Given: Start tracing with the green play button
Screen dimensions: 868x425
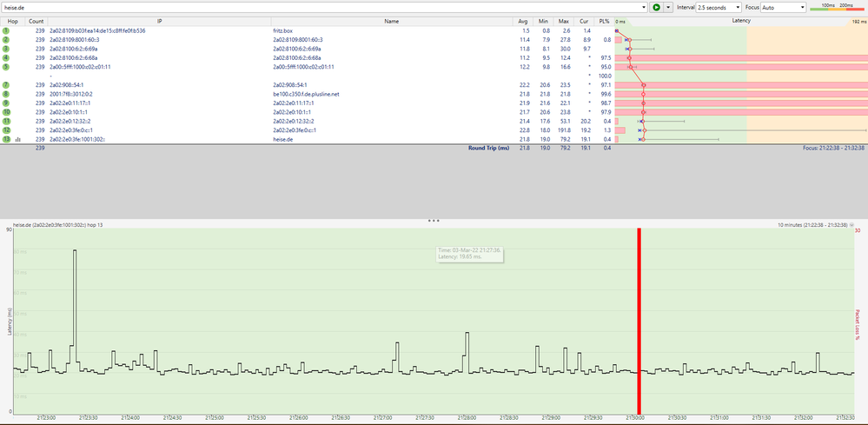Looking at the screenshot, I should [656, 7].
